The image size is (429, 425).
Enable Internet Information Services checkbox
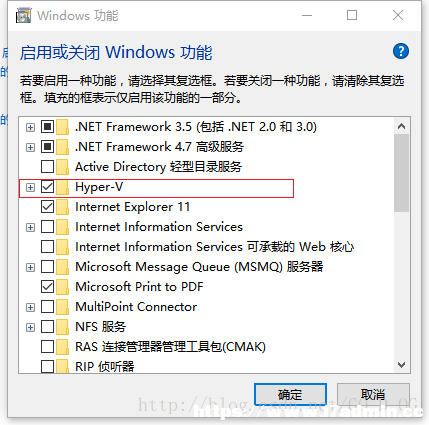click(47, 227)
